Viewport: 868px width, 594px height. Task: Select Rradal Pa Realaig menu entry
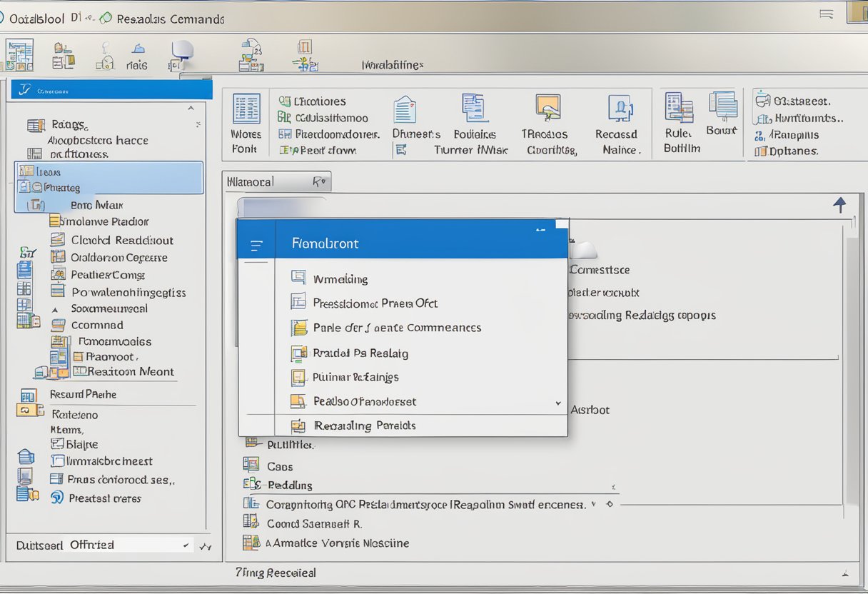point(360,353)
